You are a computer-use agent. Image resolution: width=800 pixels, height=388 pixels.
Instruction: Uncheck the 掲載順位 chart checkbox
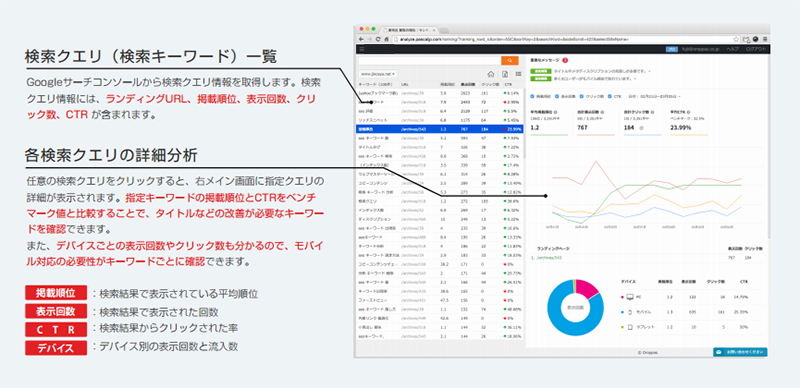tap(533, 96)
